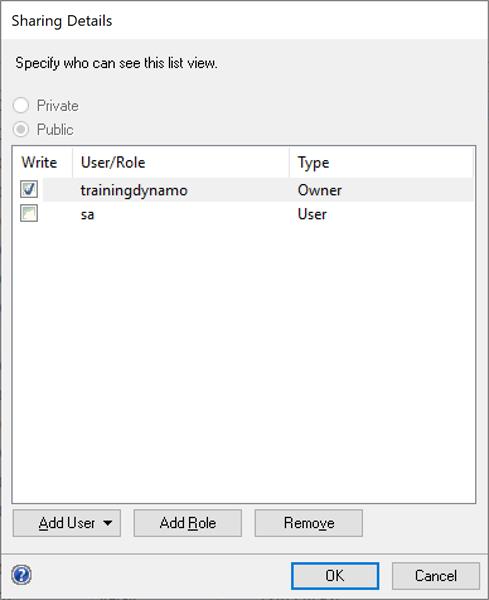489x600 pixels.
Task: Click the Sharing Details title bar
Action: (x=244, y=20)
